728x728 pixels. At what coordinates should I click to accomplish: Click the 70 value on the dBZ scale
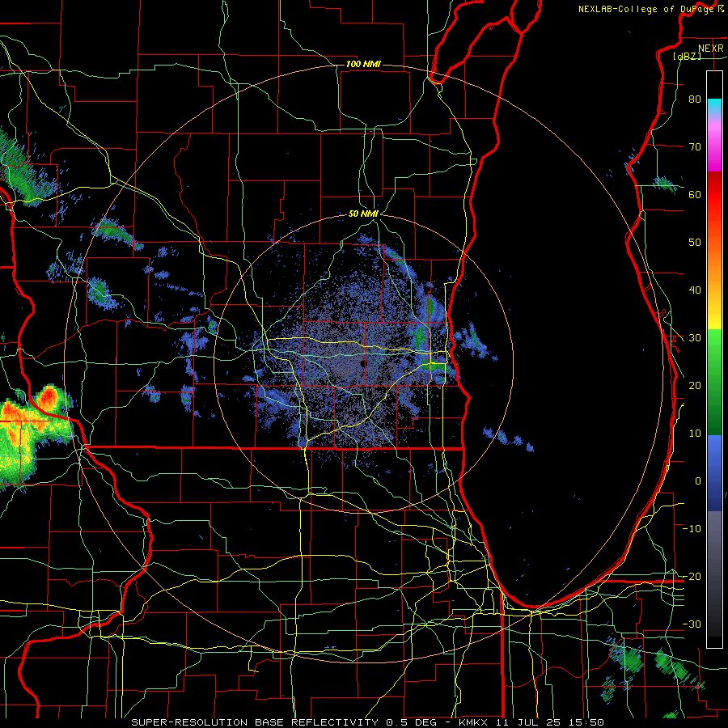pyautogui.click(x=695, y=146)
